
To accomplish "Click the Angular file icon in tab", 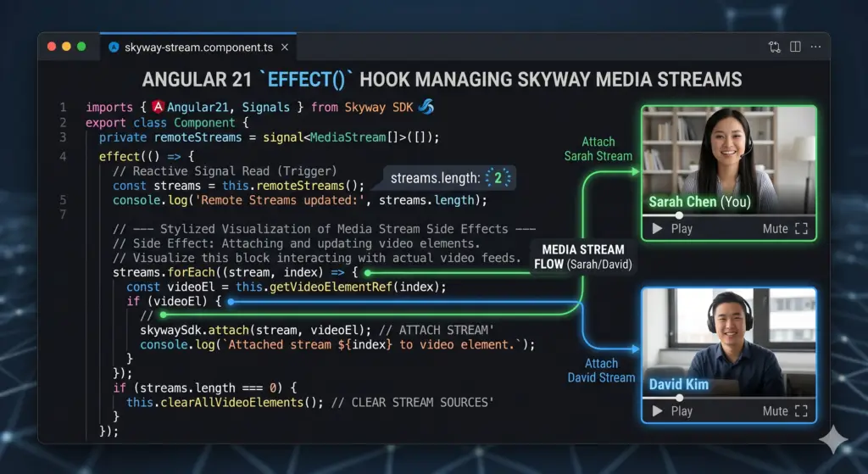I will click(114, 47).
